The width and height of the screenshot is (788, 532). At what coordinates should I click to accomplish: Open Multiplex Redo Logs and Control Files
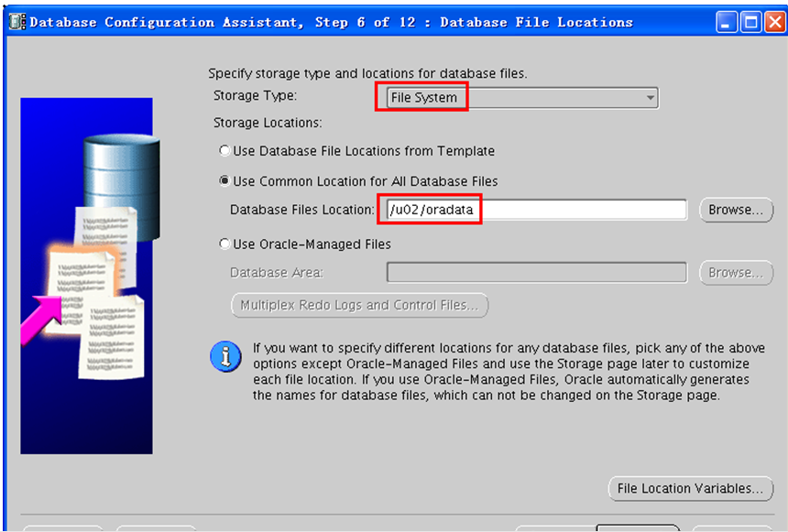click(x=359, y=305)
